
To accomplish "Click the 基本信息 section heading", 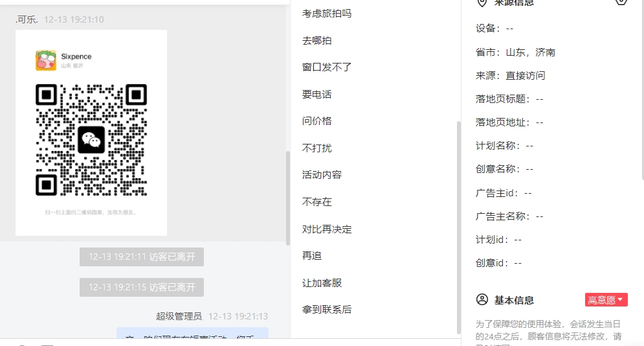I will pyautogui.click(x=514, y=301).
